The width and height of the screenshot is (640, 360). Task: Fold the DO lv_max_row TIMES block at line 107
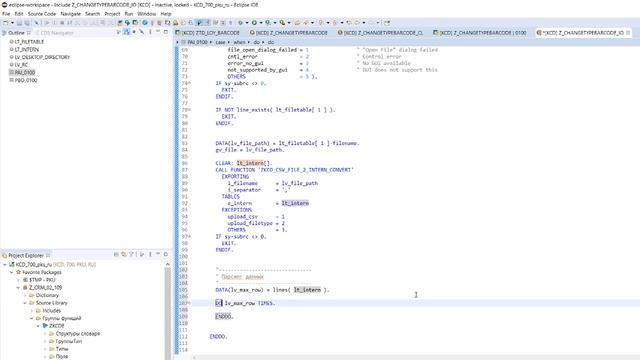point(189,303)
